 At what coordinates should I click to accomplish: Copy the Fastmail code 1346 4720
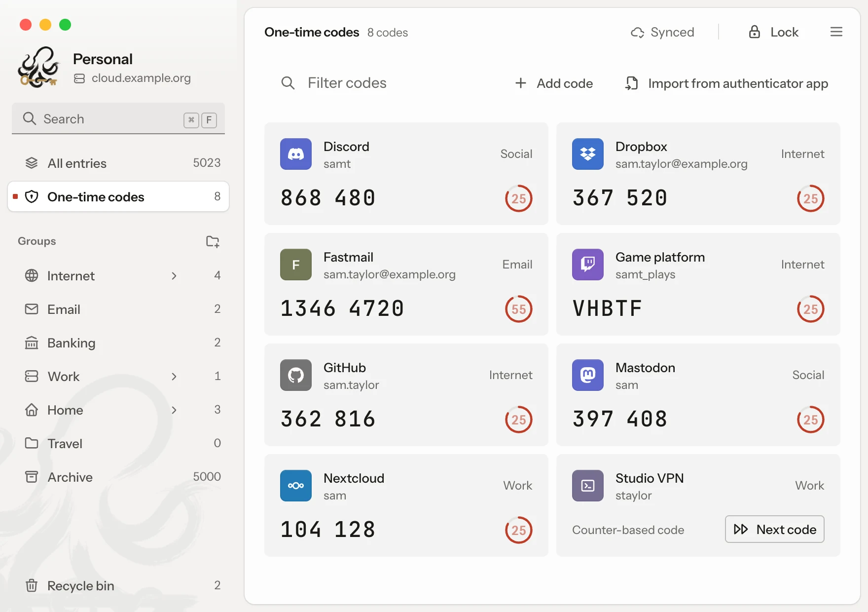pyautogui.click(x=342, y=309)
